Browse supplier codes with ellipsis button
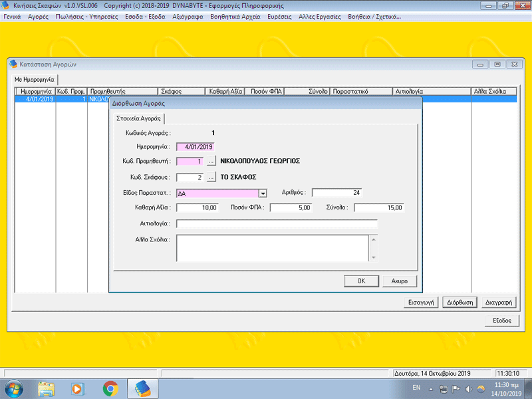This screenshot has width=532, height=399. [x=211, y=161]
